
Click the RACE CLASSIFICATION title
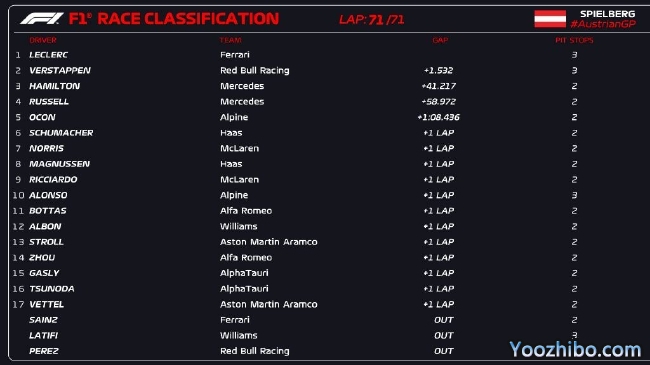tap(188, 19)
